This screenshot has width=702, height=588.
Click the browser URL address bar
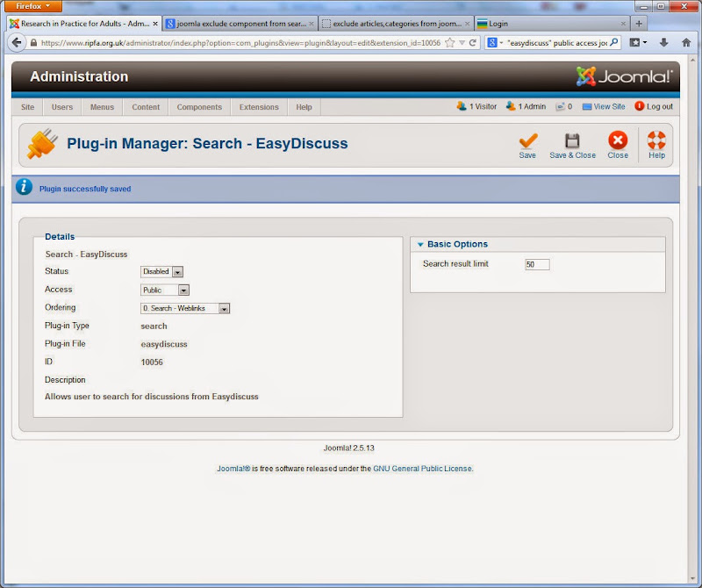point(240,42)
